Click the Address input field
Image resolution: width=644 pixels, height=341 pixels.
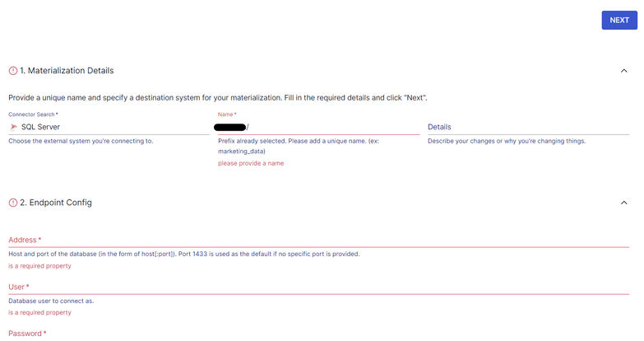(x=319, y=241)
